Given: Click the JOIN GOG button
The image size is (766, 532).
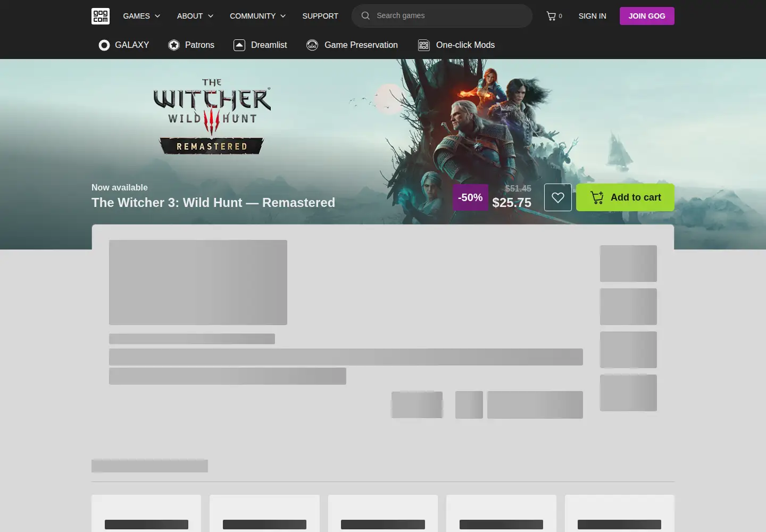Looking at the screenshot, I should click(647, 16).
